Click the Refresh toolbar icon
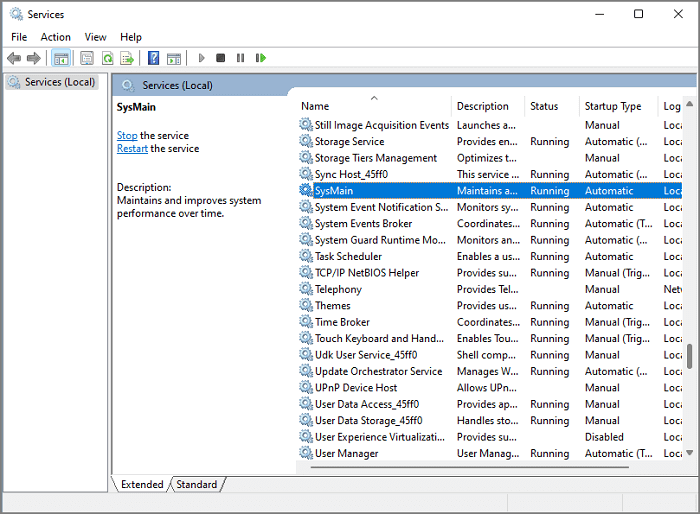 point(107,58)
